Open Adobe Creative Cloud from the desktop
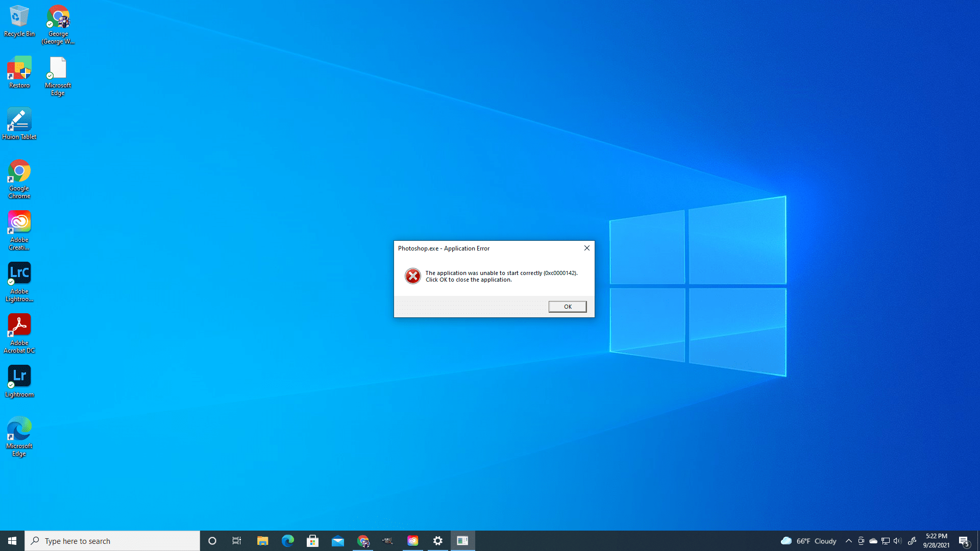980x551 pixels. [x=19, y=222]
